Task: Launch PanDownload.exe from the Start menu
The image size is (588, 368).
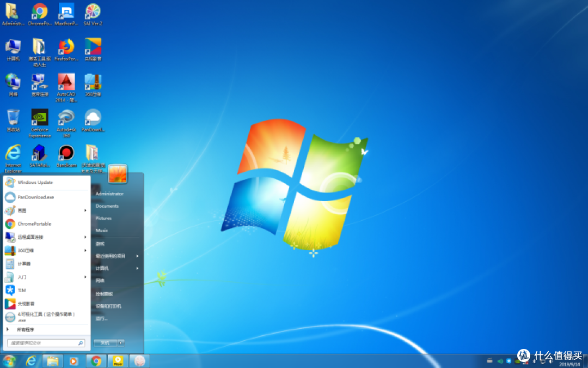Action: point(47,197)
